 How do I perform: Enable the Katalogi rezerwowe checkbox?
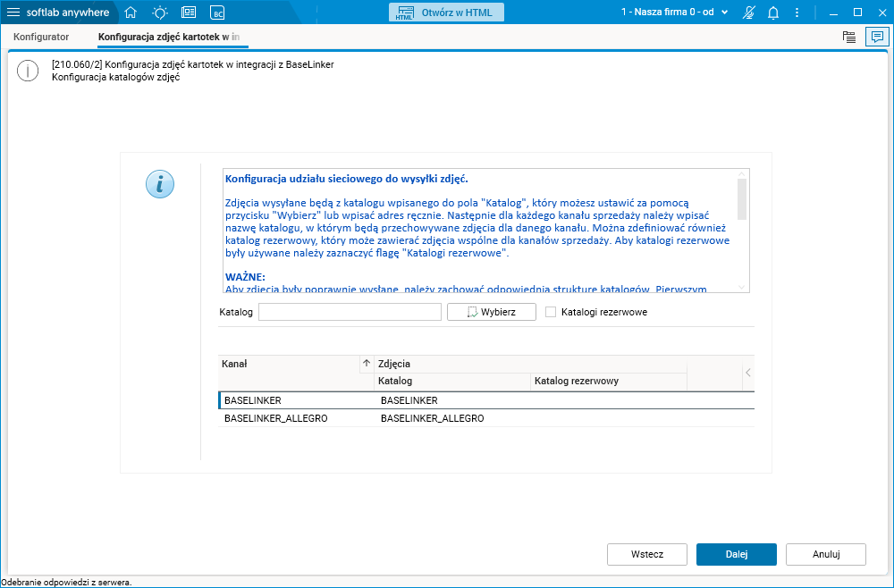[550, 312]
